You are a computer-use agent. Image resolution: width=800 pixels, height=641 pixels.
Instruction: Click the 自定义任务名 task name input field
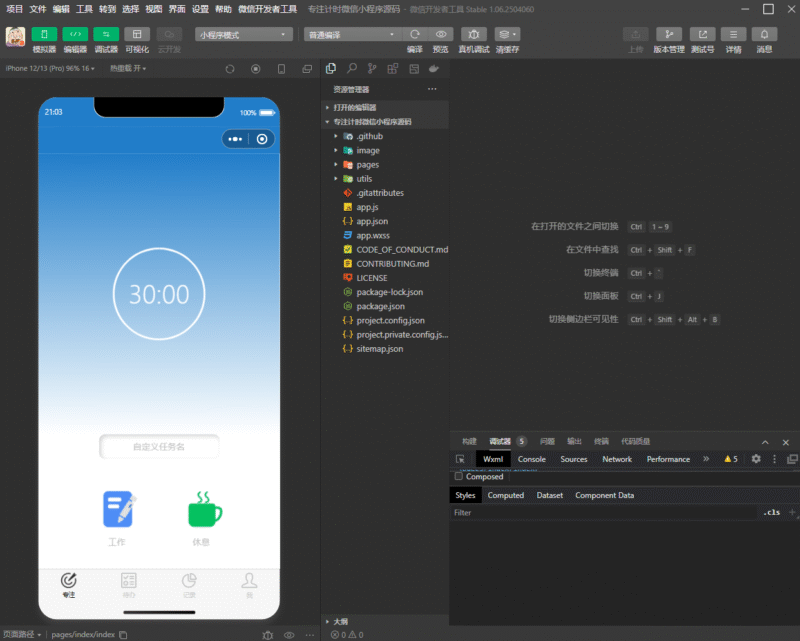click(x=159, y=447)
